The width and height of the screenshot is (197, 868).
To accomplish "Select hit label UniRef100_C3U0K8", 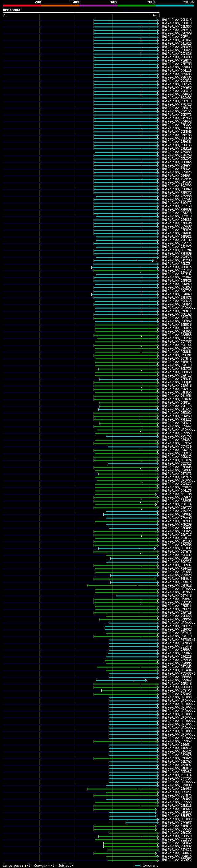I will point(177,50).
